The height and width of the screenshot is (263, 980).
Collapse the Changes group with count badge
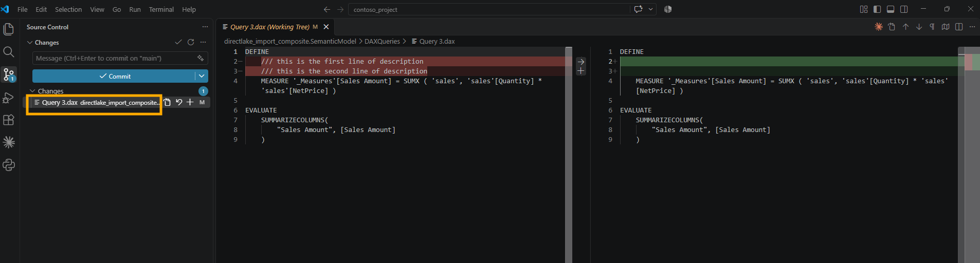32,91
